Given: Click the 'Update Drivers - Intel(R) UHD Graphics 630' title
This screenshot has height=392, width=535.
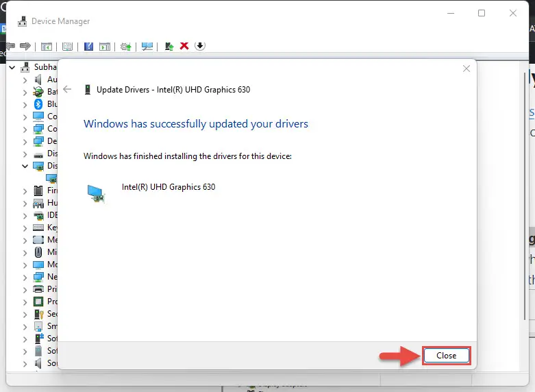Looking at the screenshot, I should tap(173, 90).
